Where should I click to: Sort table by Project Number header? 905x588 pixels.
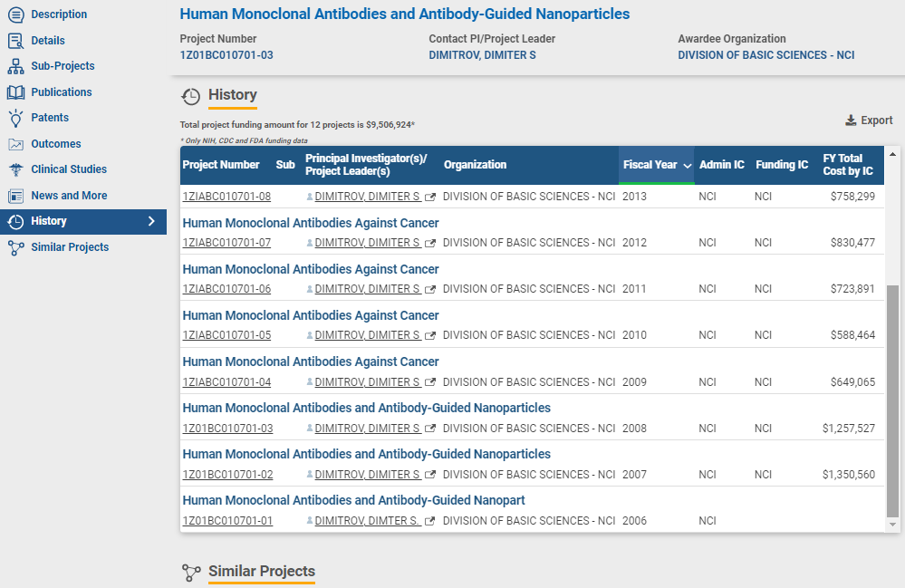pos(221,165)
